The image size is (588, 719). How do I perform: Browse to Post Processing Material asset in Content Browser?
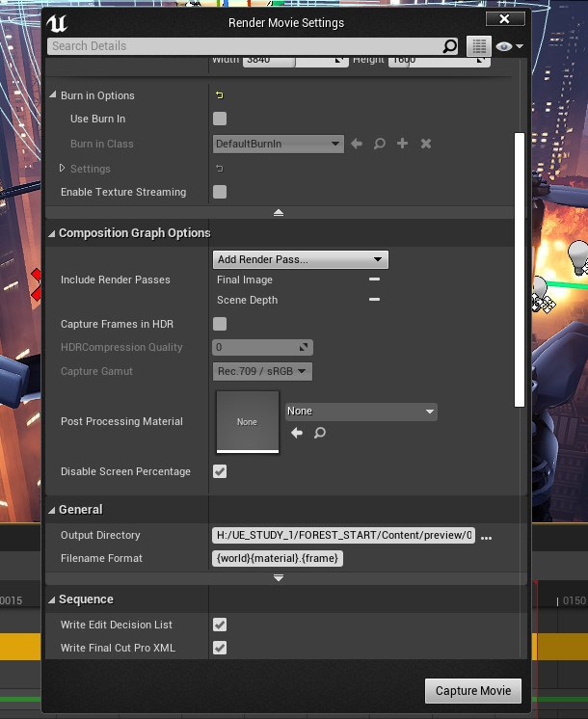[x=319, y=434]
